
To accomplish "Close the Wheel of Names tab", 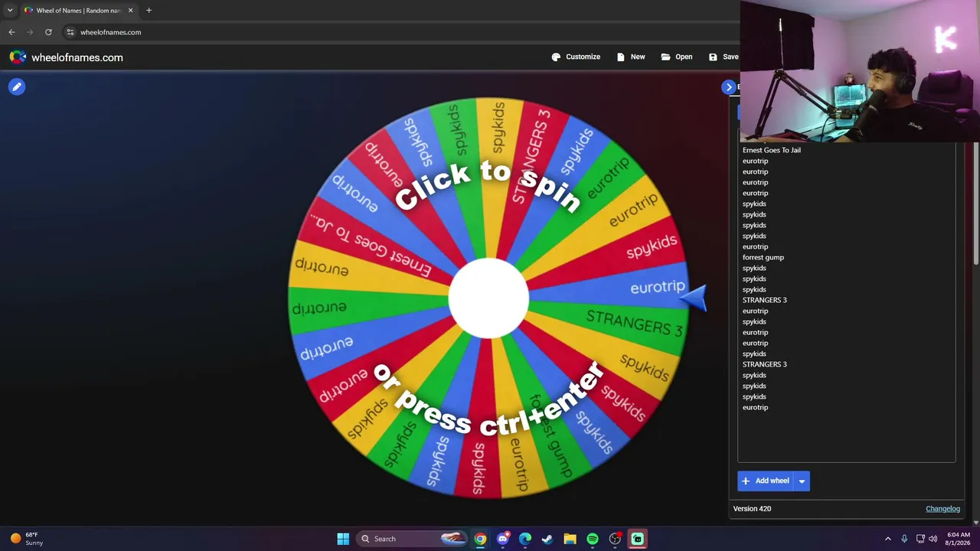I will point(130,11).
